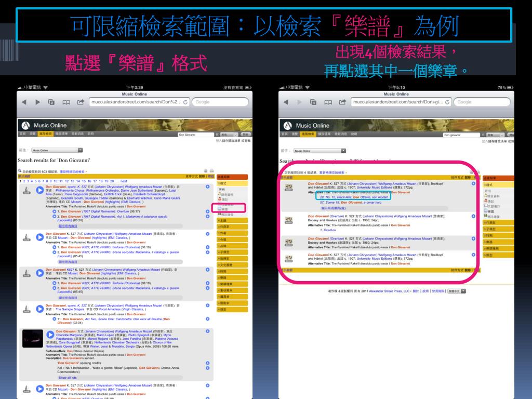
Task: Click site search box 'Don Giovanni' in left iPad
Action: [x=196, y=135]
